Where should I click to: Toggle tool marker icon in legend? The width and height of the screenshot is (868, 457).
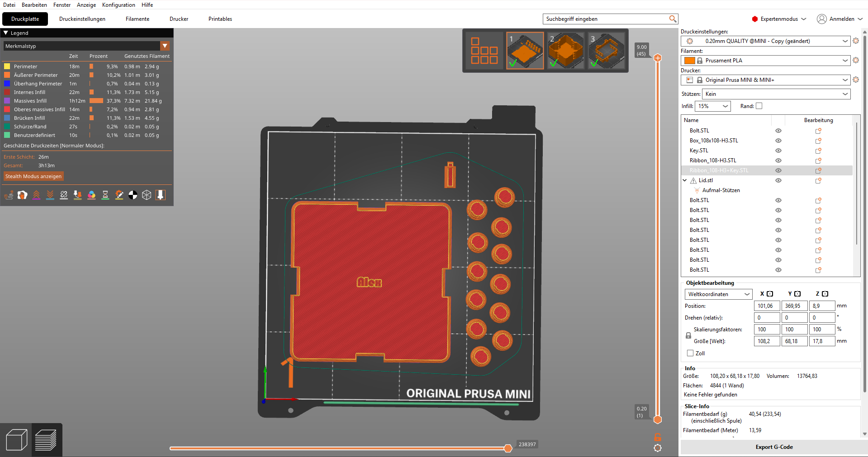pyautogui.click(x=161, y=195)
